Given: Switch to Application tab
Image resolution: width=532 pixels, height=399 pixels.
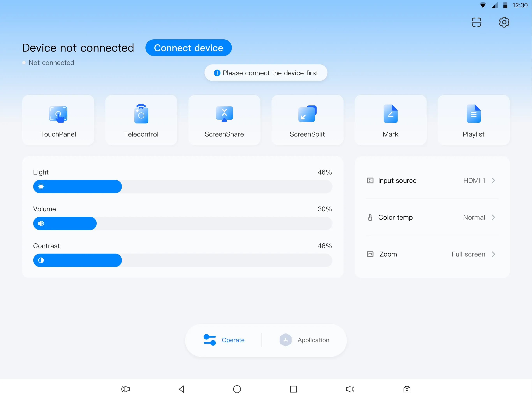Looking at the screenshot, I should coord(305,340).
